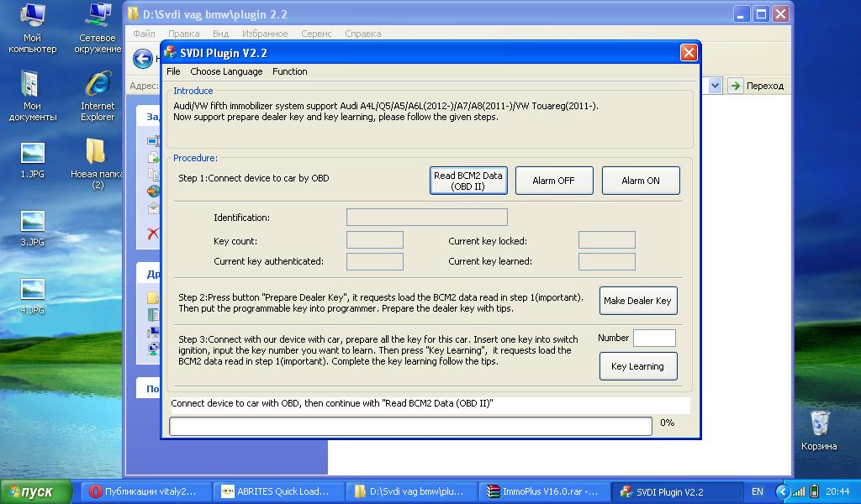Switch to SVDI Plugin V2.2 taskbar item
This screenshot has height=504, width=861.
click(x=676, y=491)
